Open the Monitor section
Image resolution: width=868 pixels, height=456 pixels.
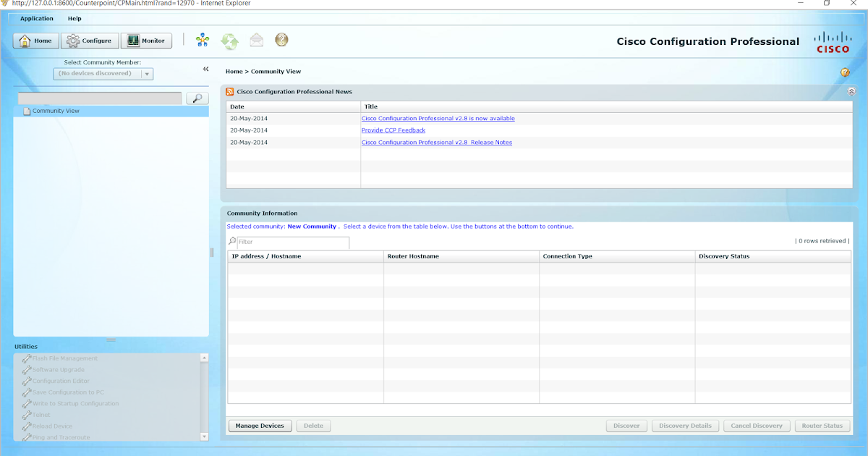pos(147,41)
